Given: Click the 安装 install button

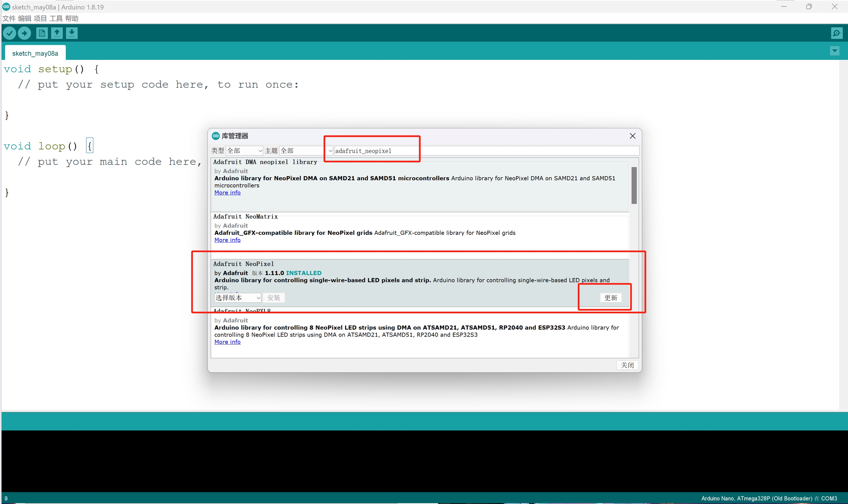Looking at the screenshot, I should coord(273,298).
